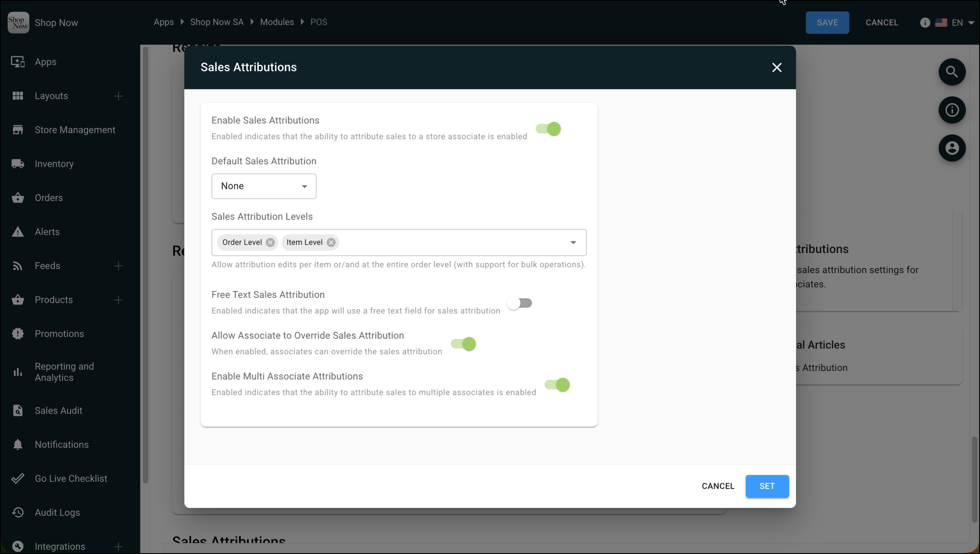
Task: Click the Notifications bell icon
Action: 18,444
